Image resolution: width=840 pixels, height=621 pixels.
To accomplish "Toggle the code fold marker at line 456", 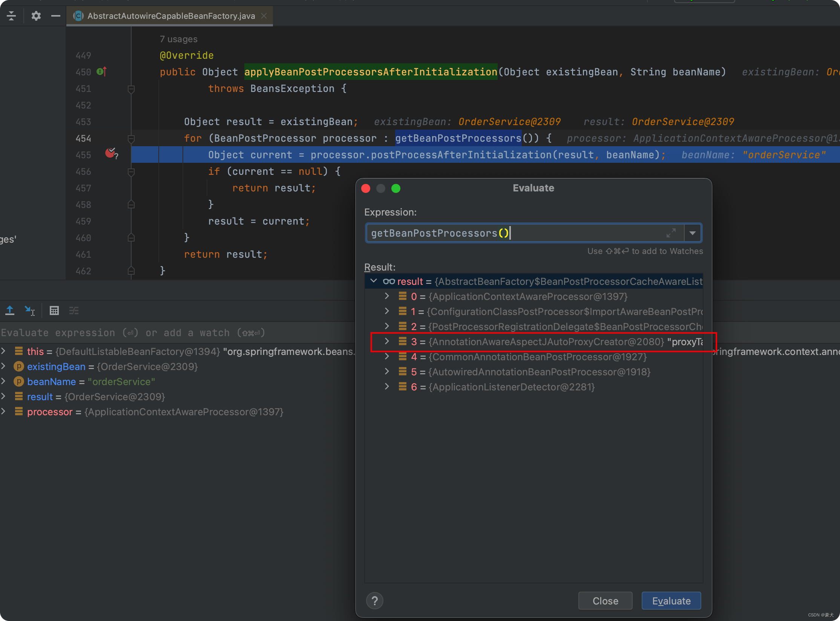I will click(131, 172).
